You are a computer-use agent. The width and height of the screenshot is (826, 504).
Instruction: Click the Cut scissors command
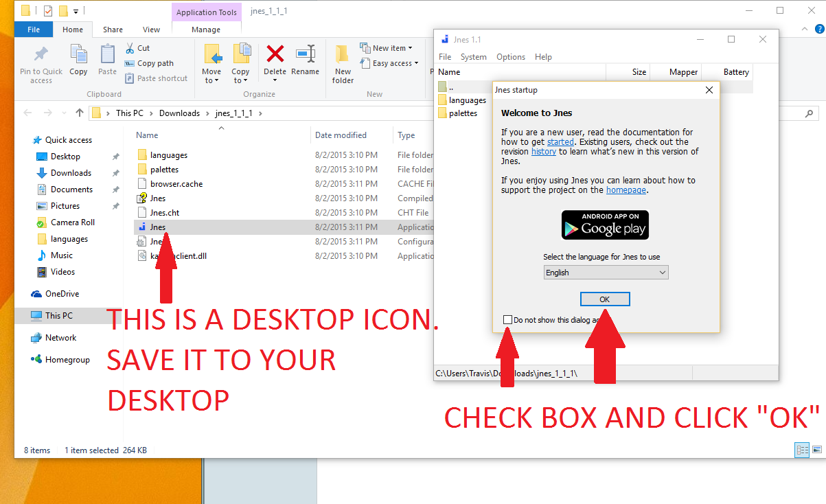pyautogui.click(x=138, y=48)
